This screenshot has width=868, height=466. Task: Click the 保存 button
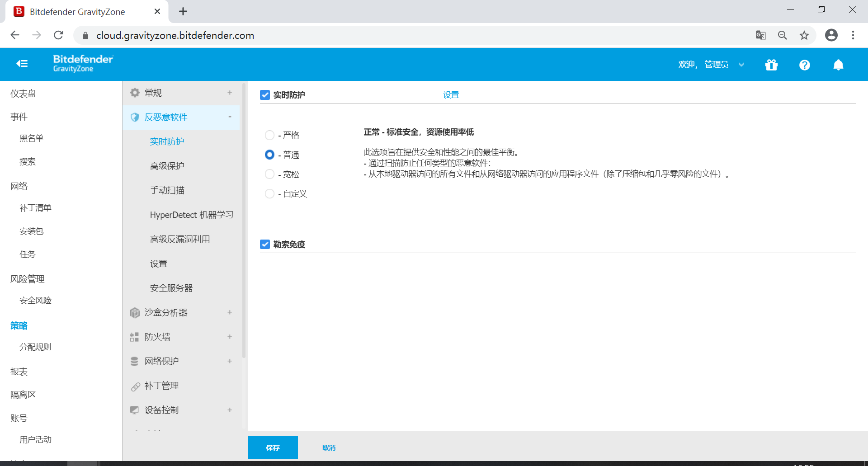pyautogui.click(x=273, y=447)
